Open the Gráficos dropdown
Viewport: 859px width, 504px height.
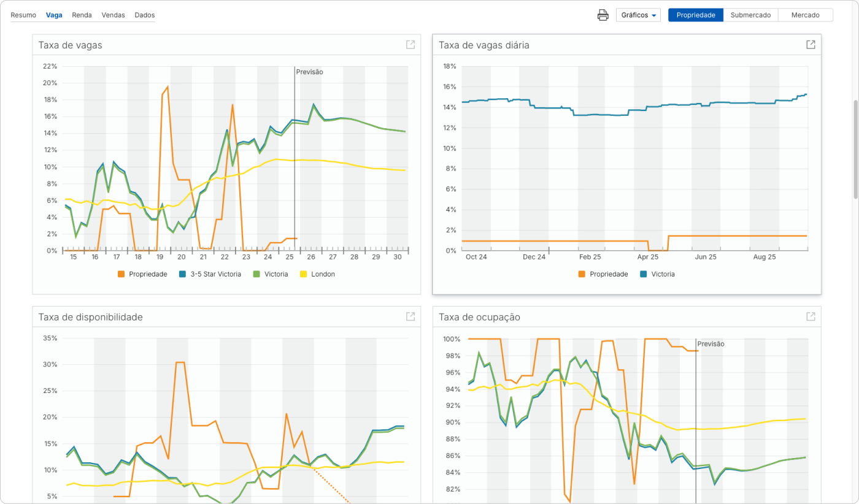click(x=638, y=15)
